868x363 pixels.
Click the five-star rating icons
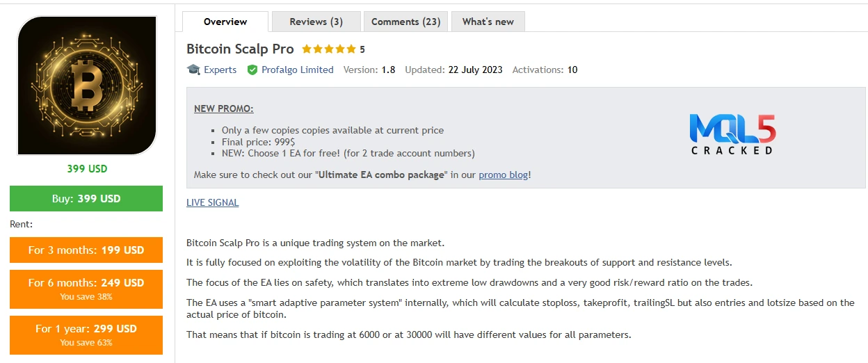pos(329,49)
